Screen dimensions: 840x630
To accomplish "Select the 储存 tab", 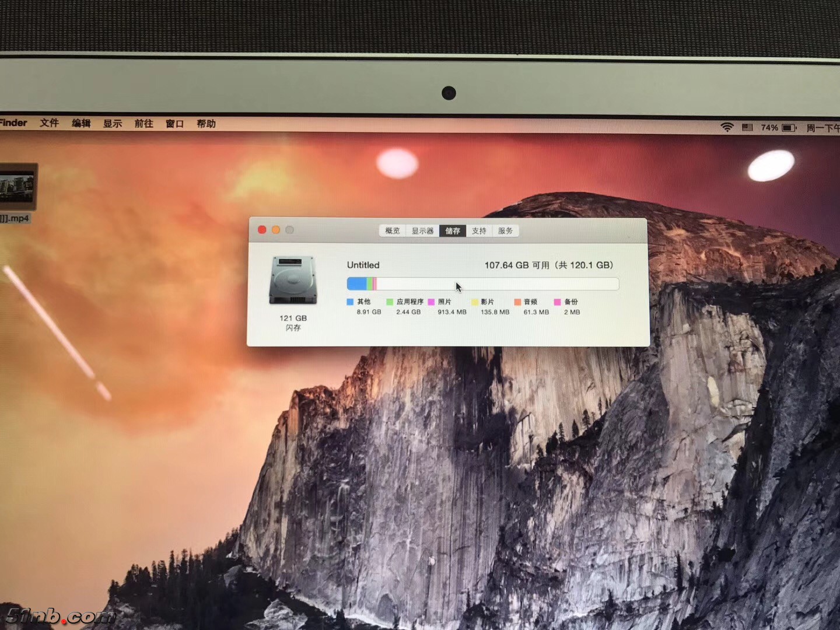I will point(453,231).
